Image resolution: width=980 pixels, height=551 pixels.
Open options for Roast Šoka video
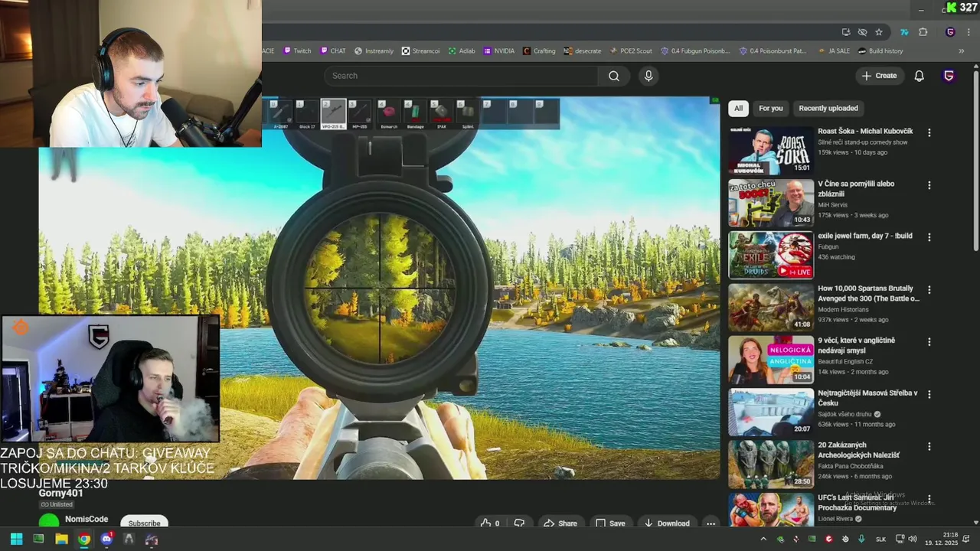click(x=929, y=132)
